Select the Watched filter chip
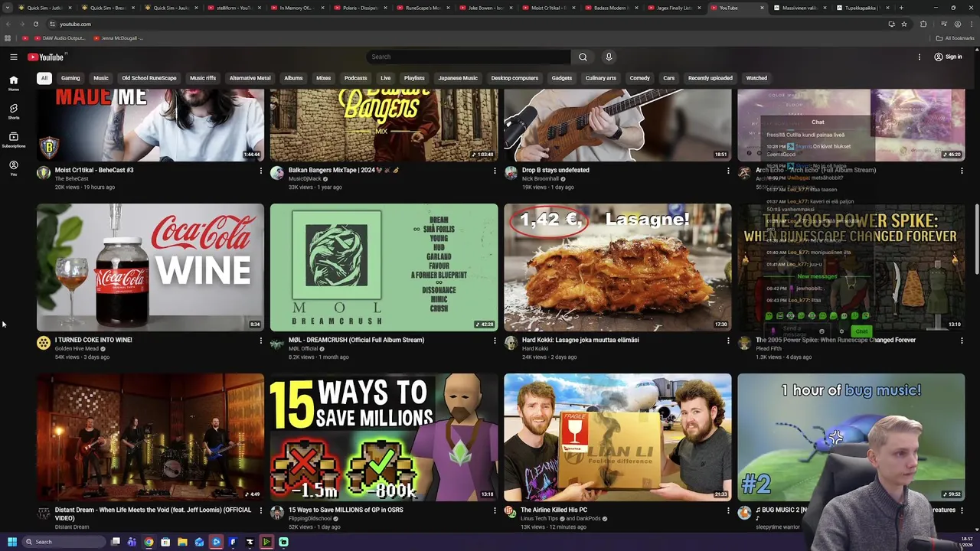Image resolution: width=980 pixels, height=551 pixels. pos(756,78)
